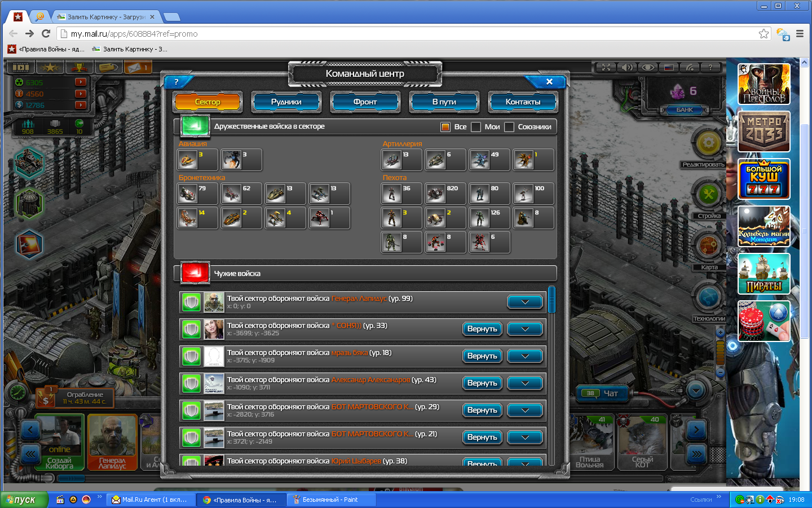Viewport: 812px width, 508px height.
Task: Expand the level 21 БОТ МАРТОВСКОГО row dropdown
Action: tap(525, 437)
